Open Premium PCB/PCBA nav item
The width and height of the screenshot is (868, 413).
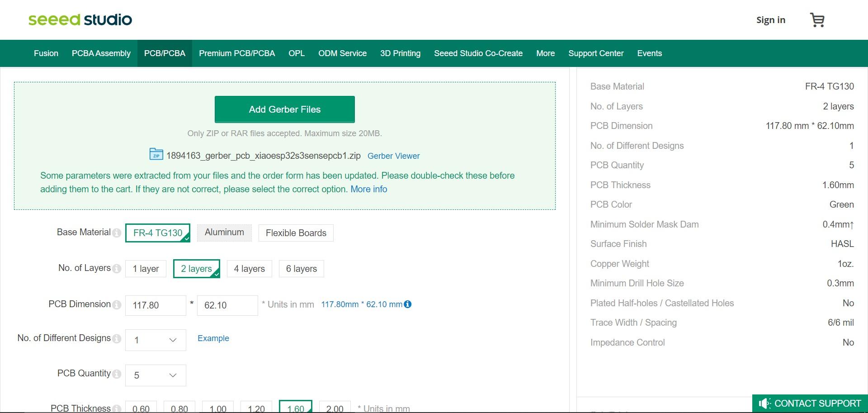(237, 53)
